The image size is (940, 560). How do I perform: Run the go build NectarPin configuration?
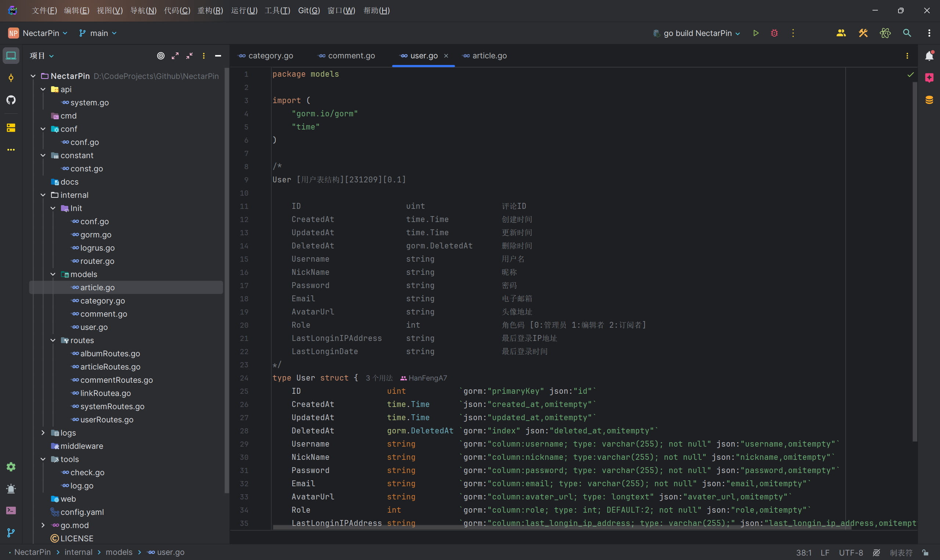pos(756,33)
